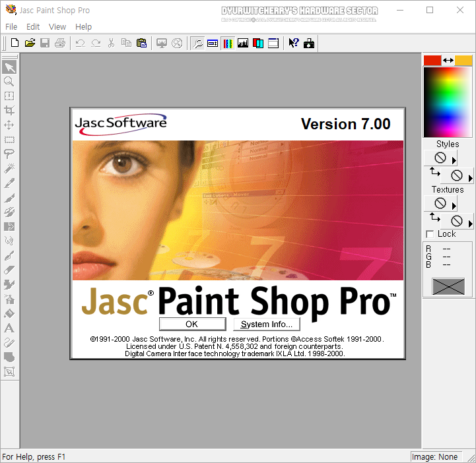Toggle the Overview window button

[x=273, y=43]
